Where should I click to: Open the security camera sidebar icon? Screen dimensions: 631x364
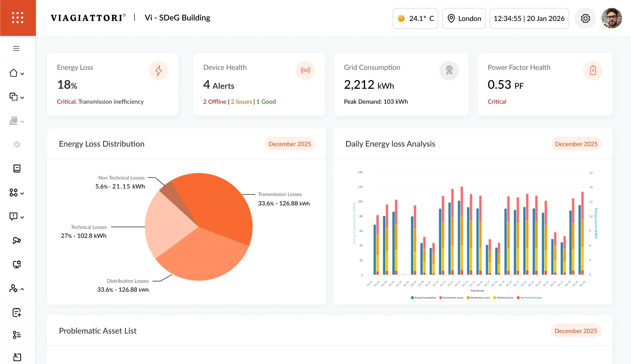tap(17, 240)
